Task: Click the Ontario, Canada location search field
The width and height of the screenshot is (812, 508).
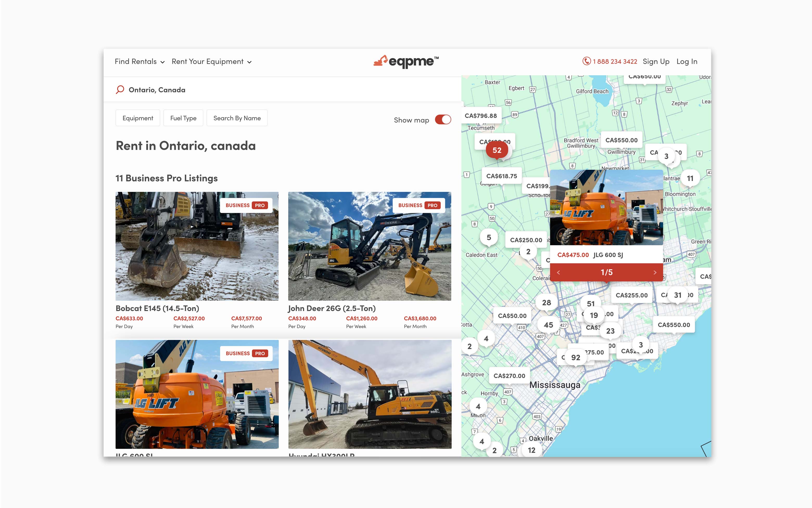Action: (283, 90)
